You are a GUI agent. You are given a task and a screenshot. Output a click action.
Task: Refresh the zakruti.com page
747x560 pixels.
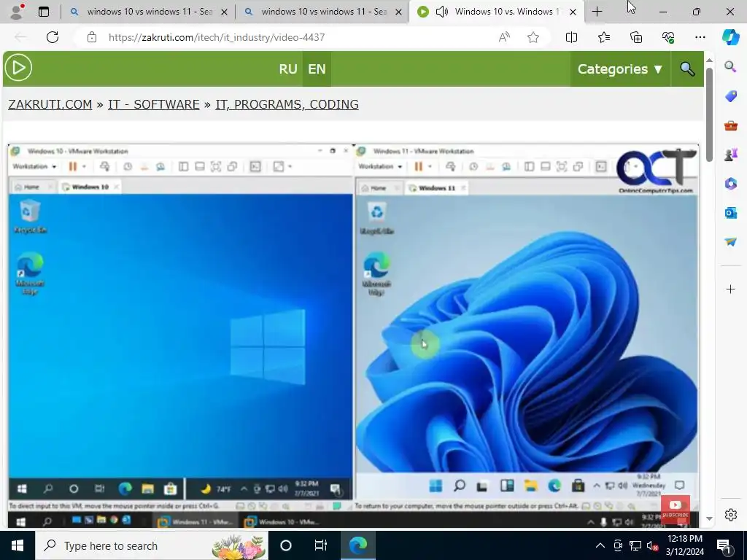[x=53, y=37]
